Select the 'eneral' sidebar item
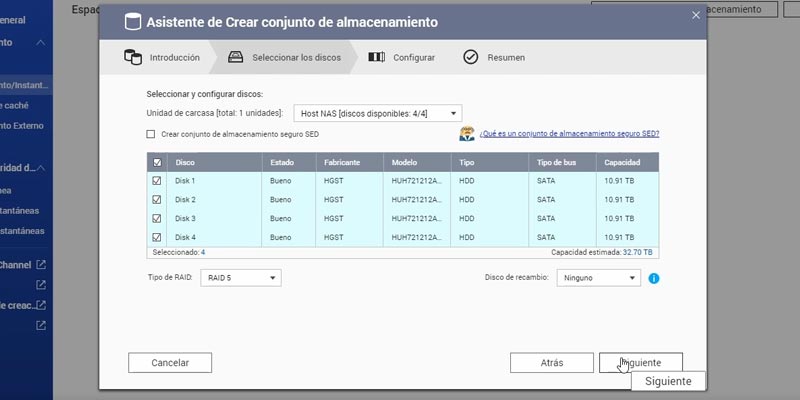This screenshot has width=800, height=400. [15, 20]
